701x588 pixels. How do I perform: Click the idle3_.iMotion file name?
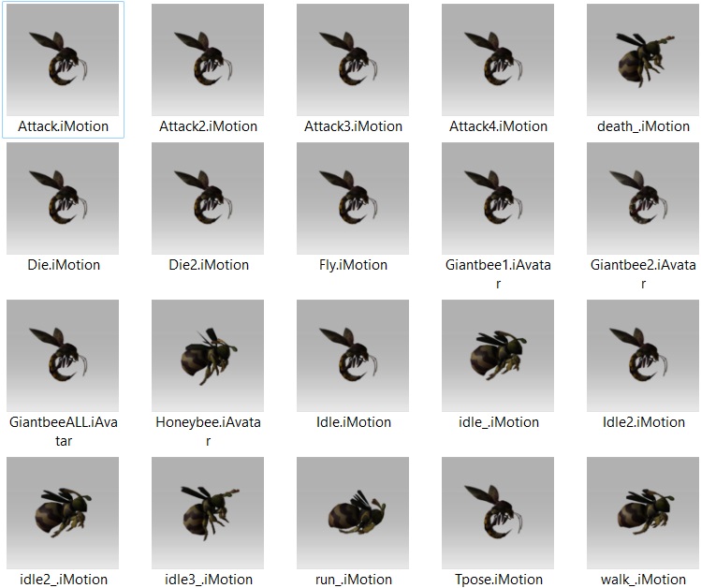tap(209, 580)
